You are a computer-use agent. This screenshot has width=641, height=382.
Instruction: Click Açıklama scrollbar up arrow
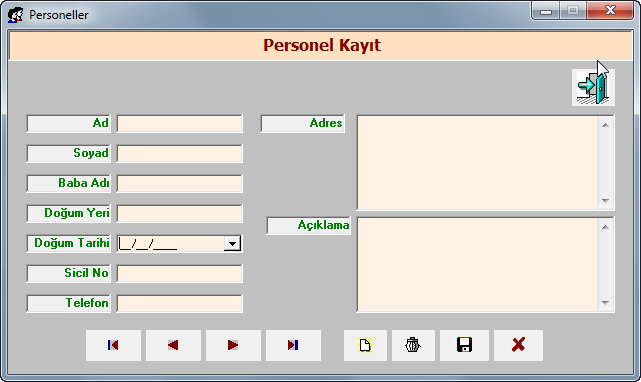point(605,227)
